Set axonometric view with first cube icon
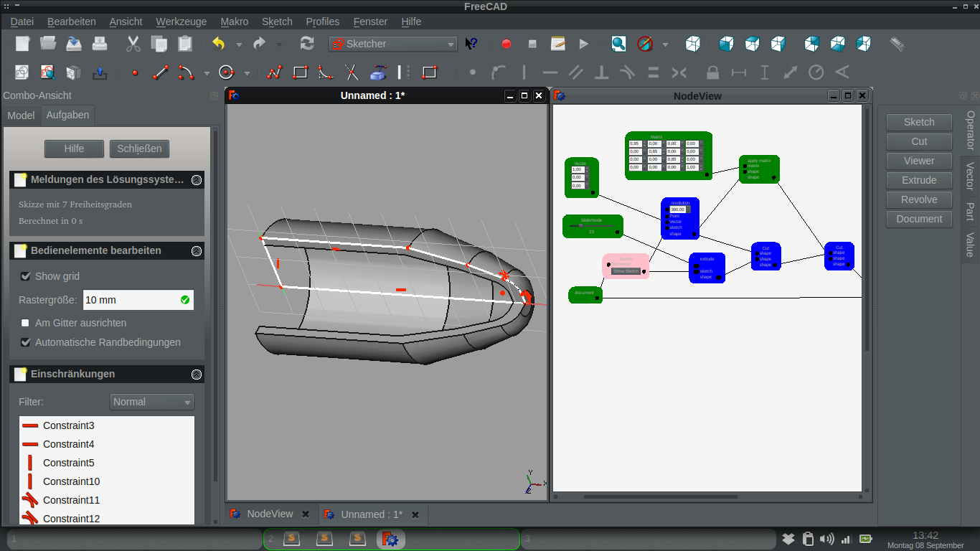The image size is (980, 551). (x=692, y=44)
